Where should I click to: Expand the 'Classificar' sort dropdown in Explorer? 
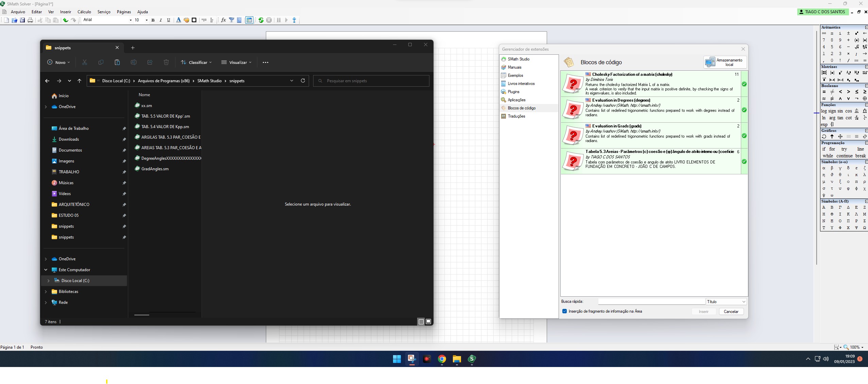(x=197, y=63)
